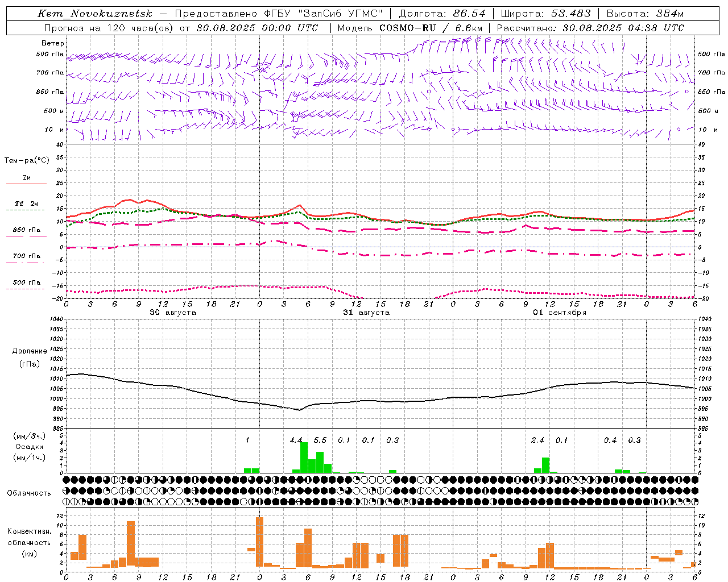Click the 0.4 precipitation total value
This screenshot has height=582, width=728.
tap(610, 440)
